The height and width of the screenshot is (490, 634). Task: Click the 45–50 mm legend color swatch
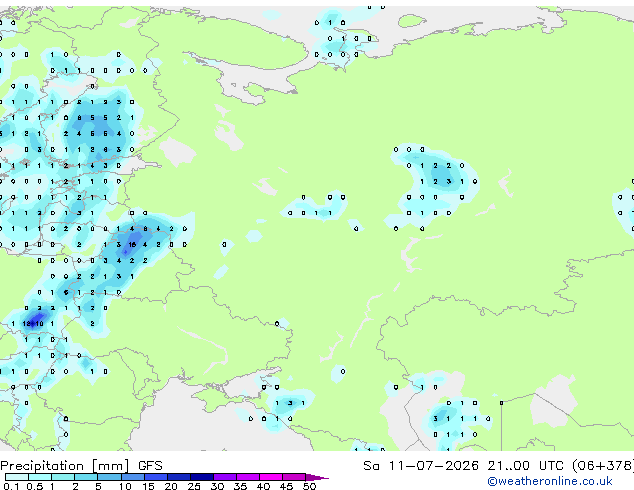click(x=294, y=477)
